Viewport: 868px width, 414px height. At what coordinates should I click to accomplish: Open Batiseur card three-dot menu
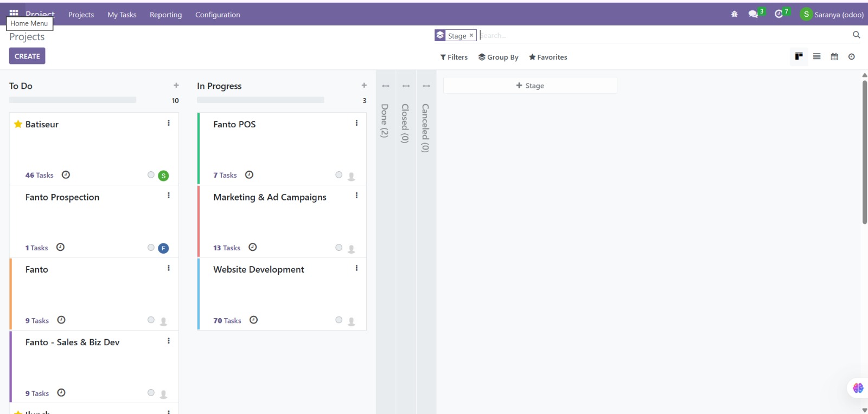pyautogui.click(x=169, y=123)
